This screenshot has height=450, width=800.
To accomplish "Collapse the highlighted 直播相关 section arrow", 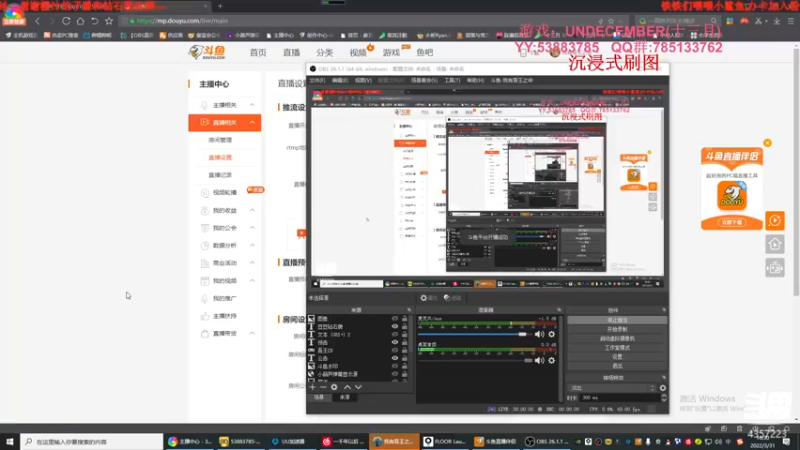I will 252,122.
